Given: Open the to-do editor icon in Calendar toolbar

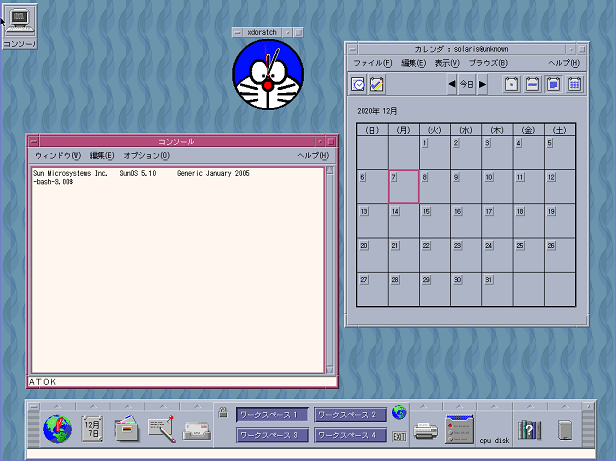Looking at the screenshot, I should coord(376,84).
